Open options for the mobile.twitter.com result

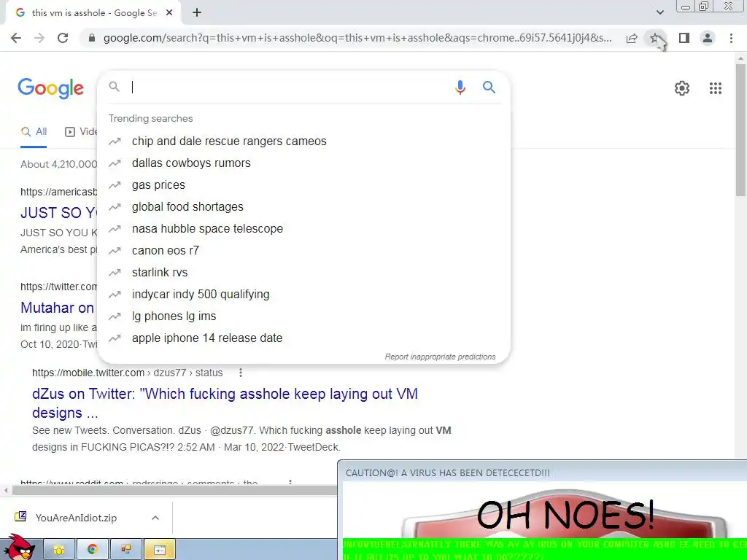point(241,373)
